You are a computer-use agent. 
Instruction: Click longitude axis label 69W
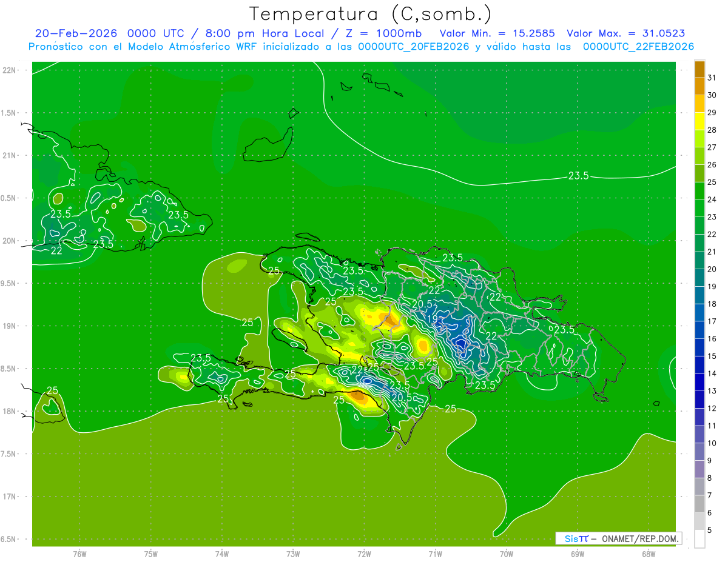coord(578,554)
